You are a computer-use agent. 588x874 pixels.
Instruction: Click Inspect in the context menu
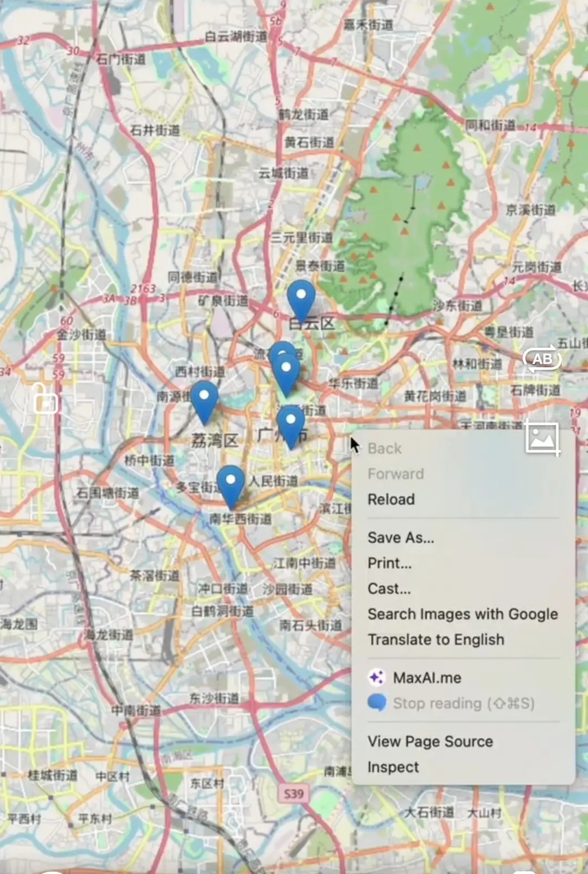(393, 767)
